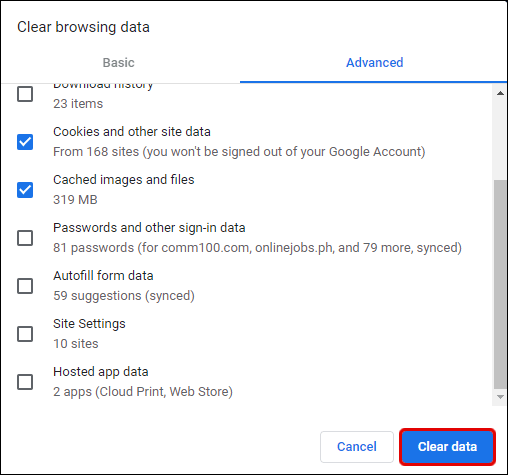Select the Hosted app data checkbox
Image resolution: width=508 pixels, height=475 pixels.
pos(25,382)
